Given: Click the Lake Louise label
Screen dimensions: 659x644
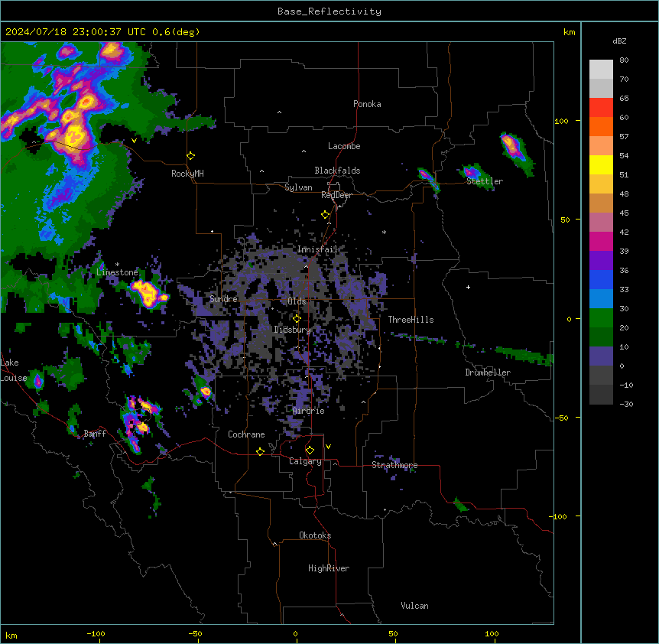Looking at the screenshot, I should (14, 370).
